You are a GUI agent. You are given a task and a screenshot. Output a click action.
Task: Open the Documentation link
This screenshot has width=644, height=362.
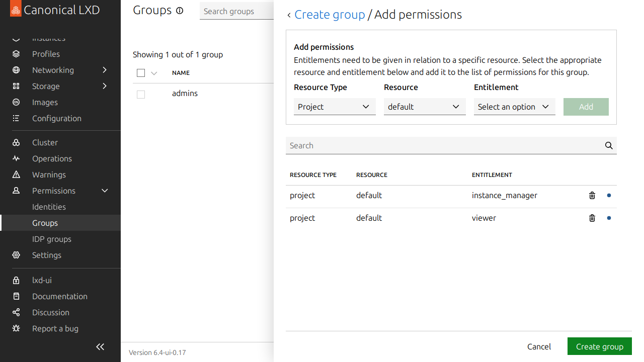tap(60, 296)
